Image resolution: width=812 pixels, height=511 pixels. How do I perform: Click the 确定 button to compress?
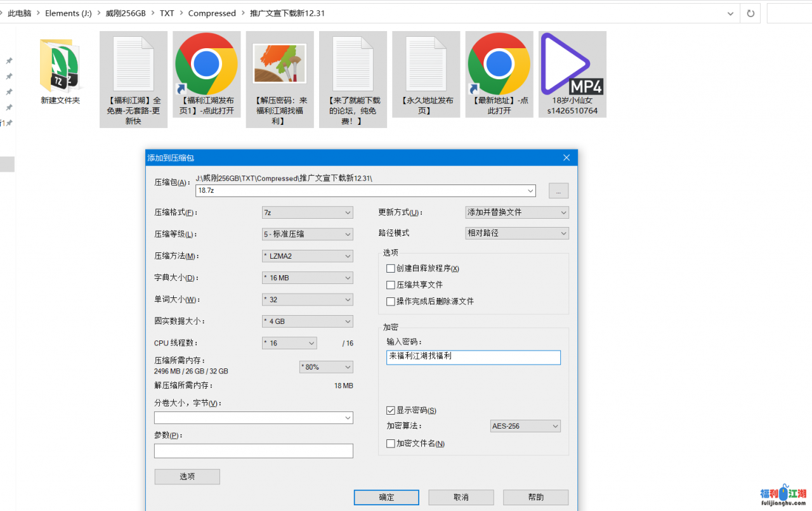pyautogui.click(x=386, y=497)
